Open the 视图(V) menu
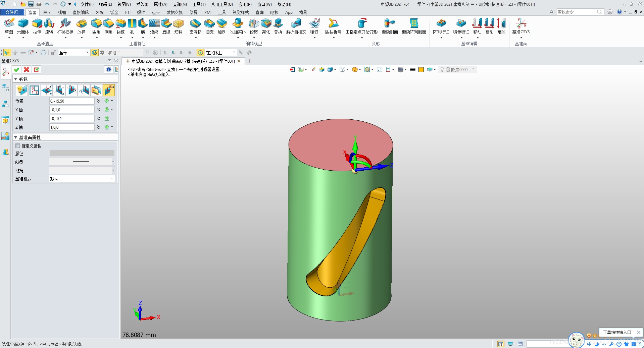Screen dimensions: 644x348 124,4
